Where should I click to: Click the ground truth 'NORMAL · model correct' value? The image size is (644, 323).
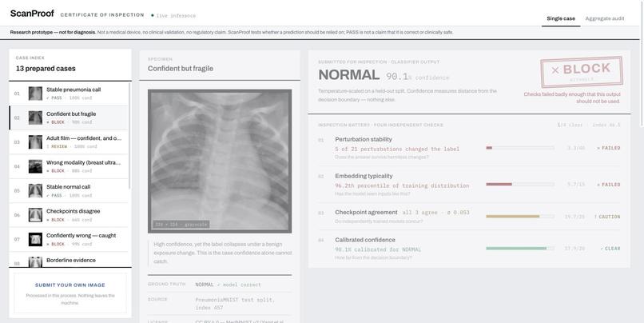228,285
